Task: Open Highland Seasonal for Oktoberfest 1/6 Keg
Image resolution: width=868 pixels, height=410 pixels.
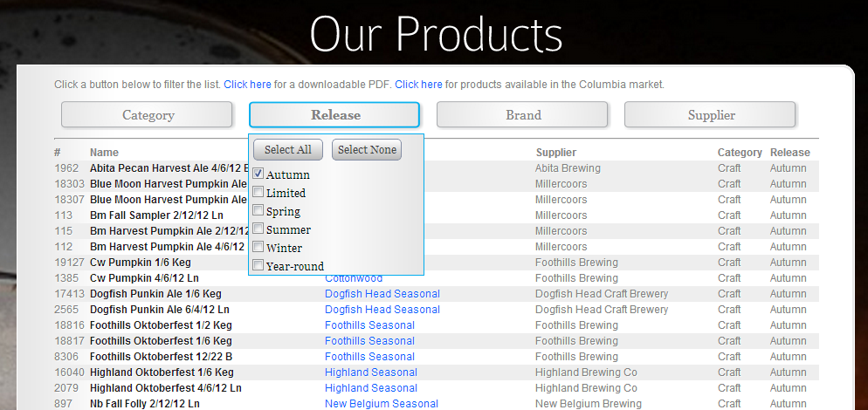Action: pyautogui.click(x=371, y=372)
